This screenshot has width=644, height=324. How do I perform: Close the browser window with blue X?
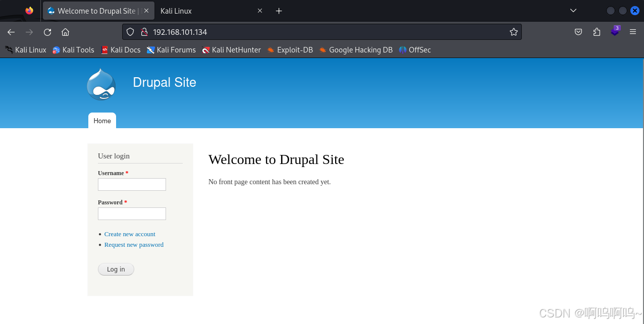pos(635,11)
